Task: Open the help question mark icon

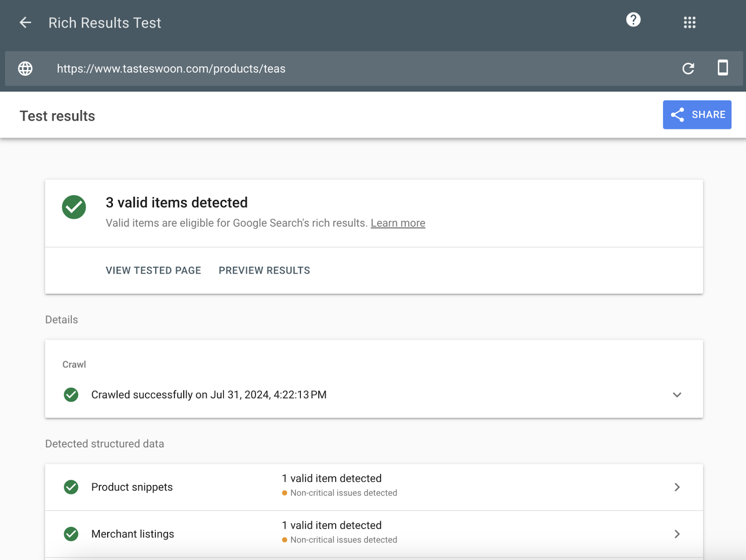Action: tap(633, 20)
